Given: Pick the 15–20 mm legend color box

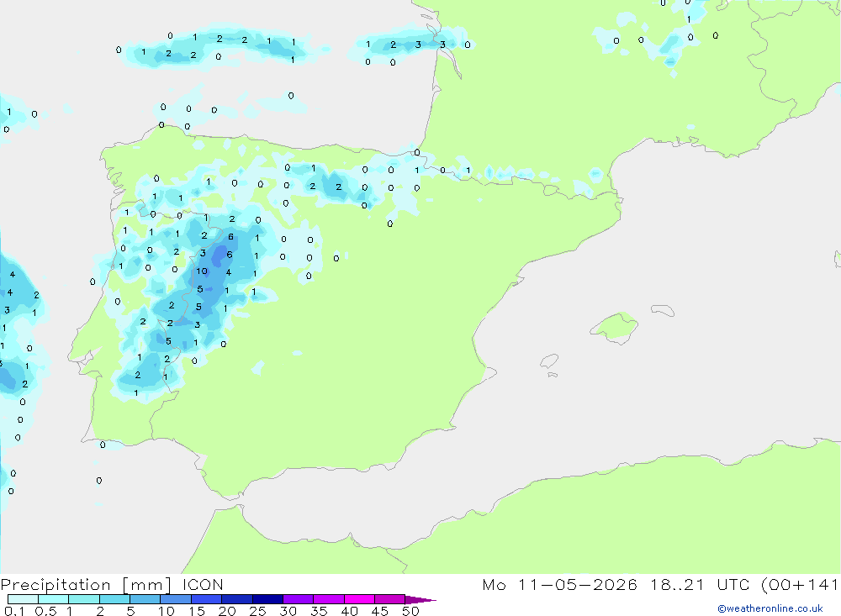Looking at the screenshot, I should coord(207,599).
